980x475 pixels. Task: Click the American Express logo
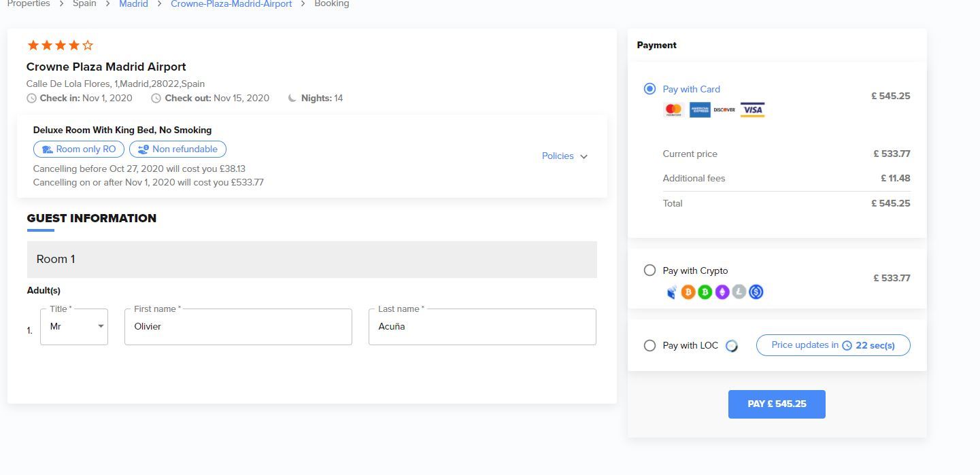(x=700, y=109)
